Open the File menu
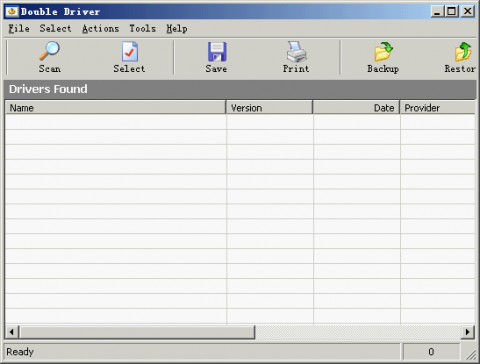This screenshot has width=480, height=364. (19, 29)
